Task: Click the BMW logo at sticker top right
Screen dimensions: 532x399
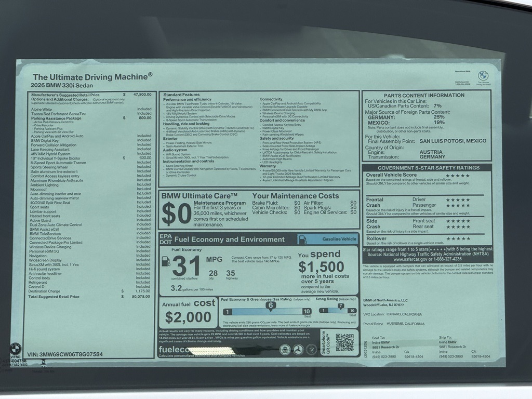Action: (x=484, y=76)
